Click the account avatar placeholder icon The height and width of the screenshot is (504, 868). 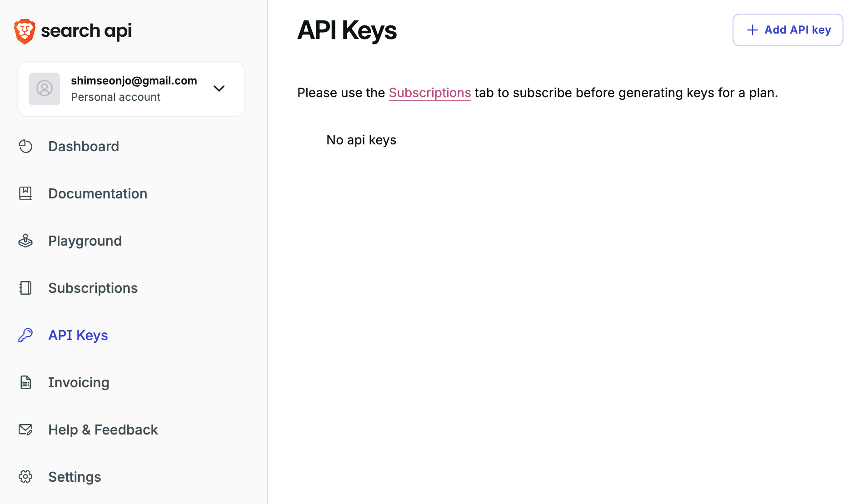point(45,89)
